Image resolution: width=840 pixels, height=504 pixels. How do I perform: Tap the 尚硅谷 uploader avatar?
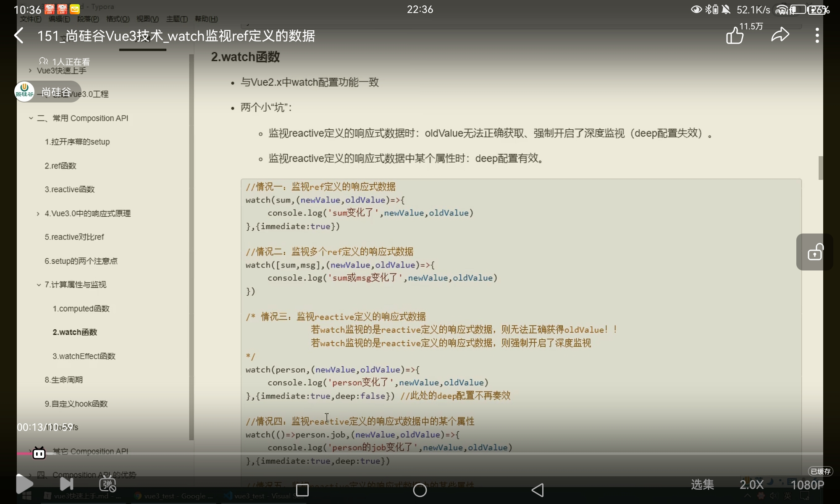(x=24, y=92)
